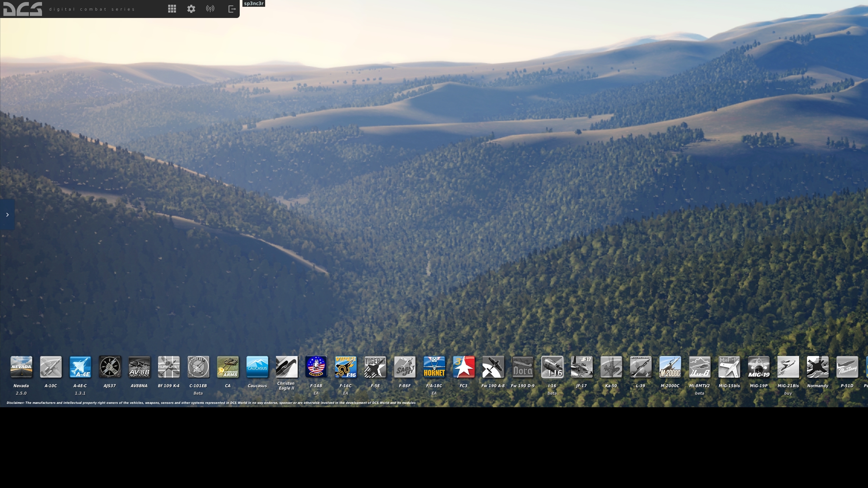Select the A-10C module icon
This screenshot has height=488, width=868.
point(51,367)
